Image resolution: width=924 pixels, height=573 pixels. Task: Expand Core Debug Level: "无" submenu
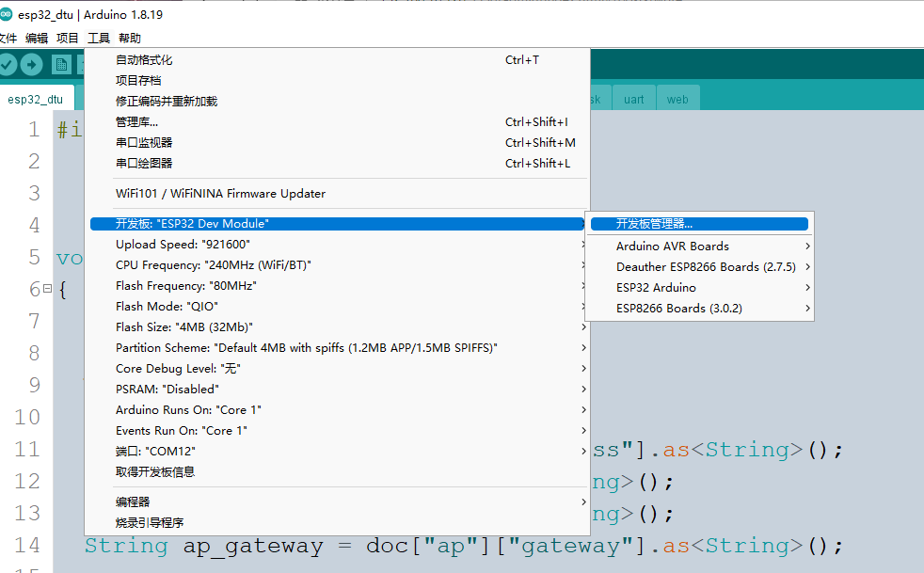click(338, 369)
